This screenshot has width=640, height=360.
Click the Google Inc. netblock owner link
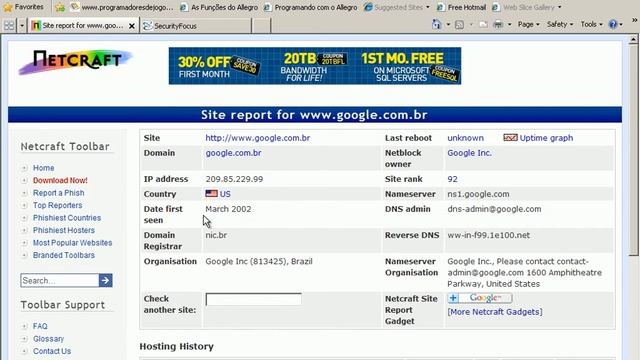point(469,153)
